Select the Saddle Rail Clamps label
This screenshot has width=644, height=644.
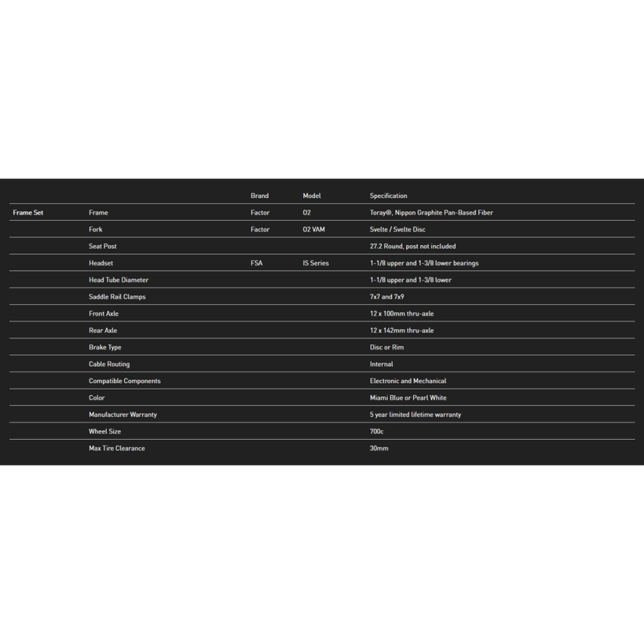[117, 297]
